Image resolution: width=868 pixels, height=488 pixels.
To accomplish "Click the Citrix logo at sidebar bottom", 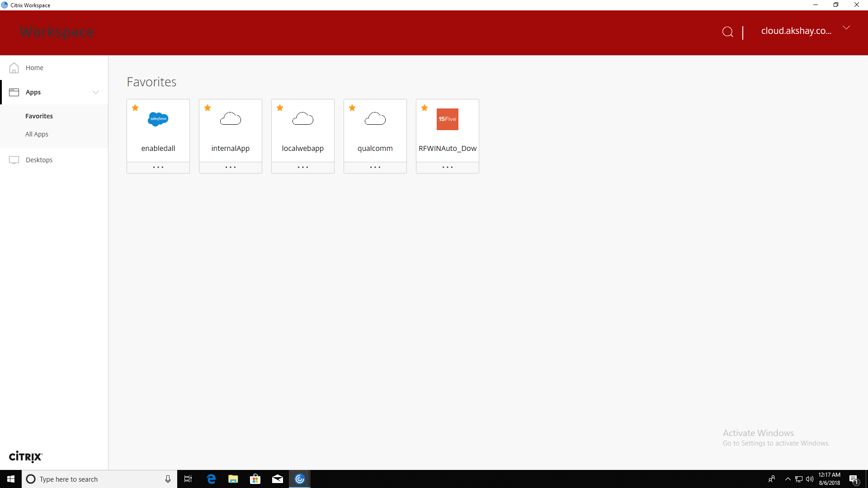I will (26, 456).
